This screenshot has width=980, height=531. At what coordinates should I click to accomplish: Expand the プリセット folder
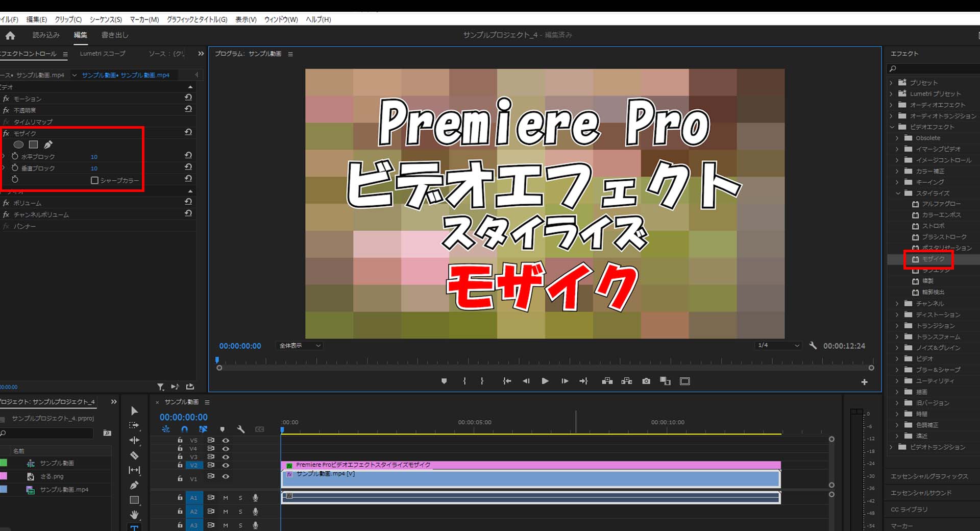point(891,83)
